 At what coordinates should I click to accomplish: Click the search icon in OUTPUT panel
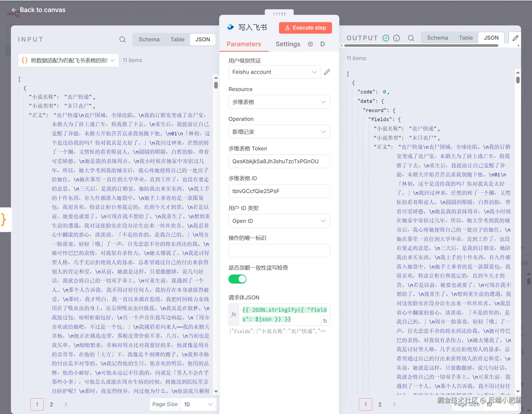(411, 38)
